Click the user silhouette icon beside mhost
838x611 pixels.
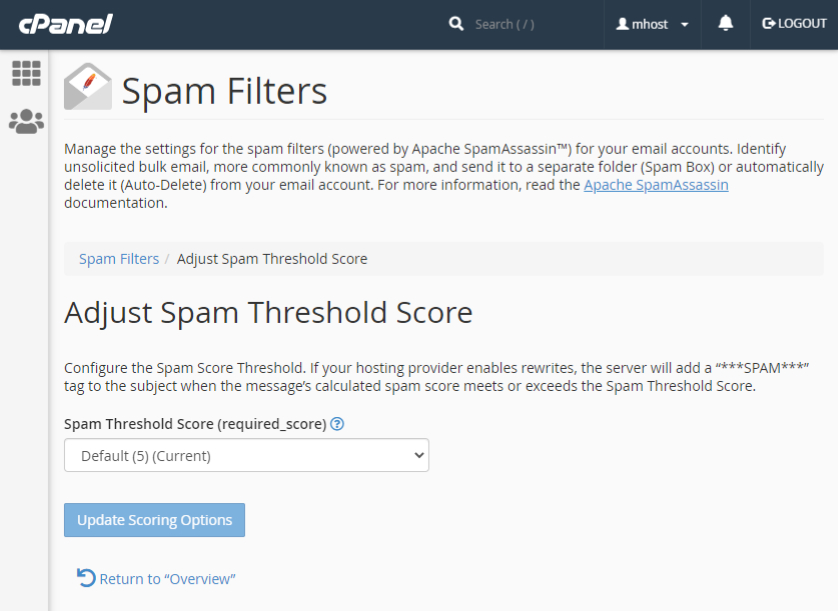click(x=621, y=24)
